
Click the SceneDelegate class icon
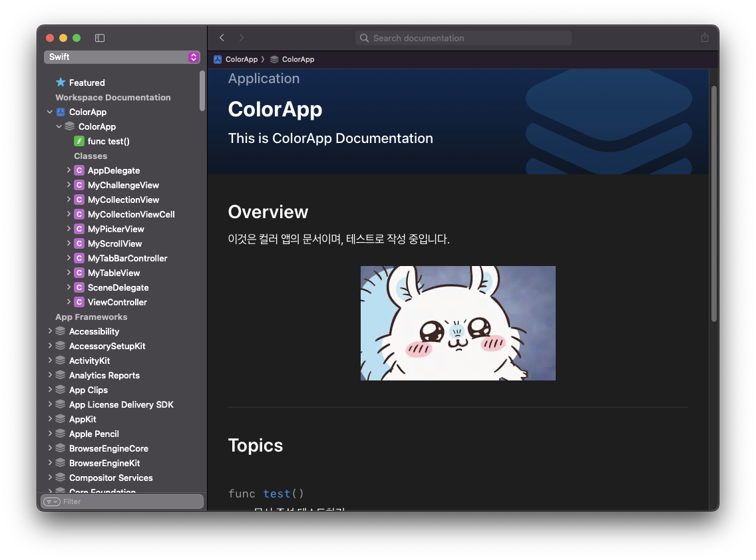[x=79, y=288]
